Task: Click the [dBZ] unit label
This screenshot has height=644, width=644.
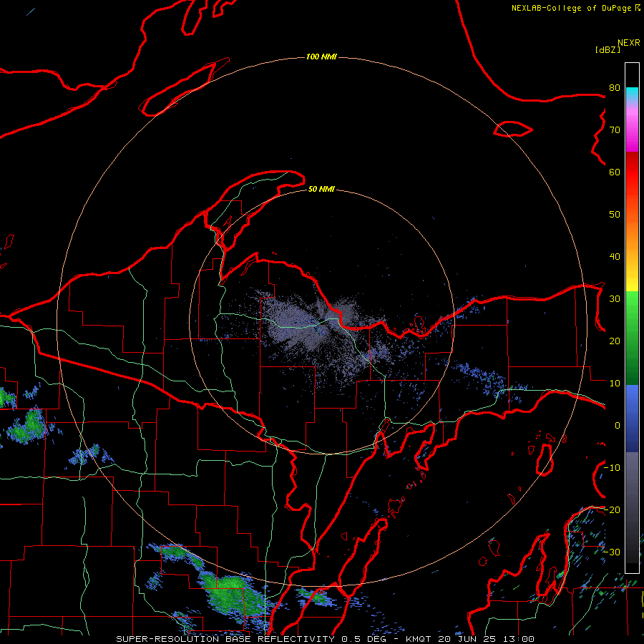Action: click(608, 50)
